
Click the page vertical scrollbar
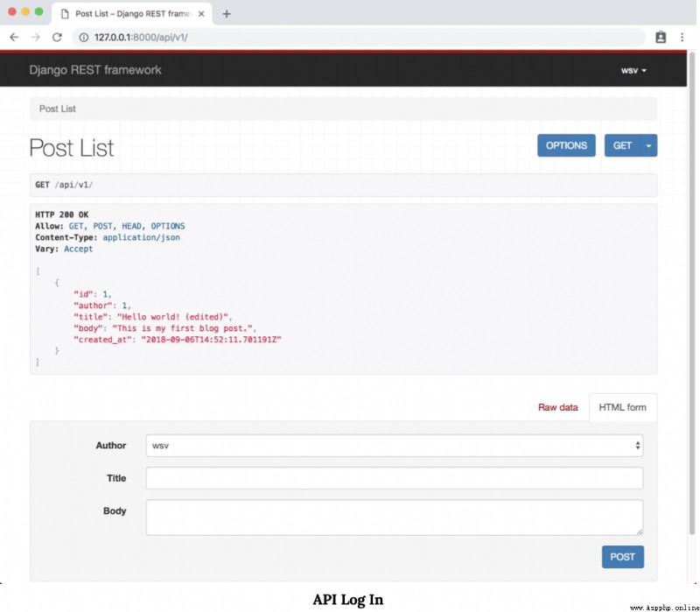[x=692, y=292]
